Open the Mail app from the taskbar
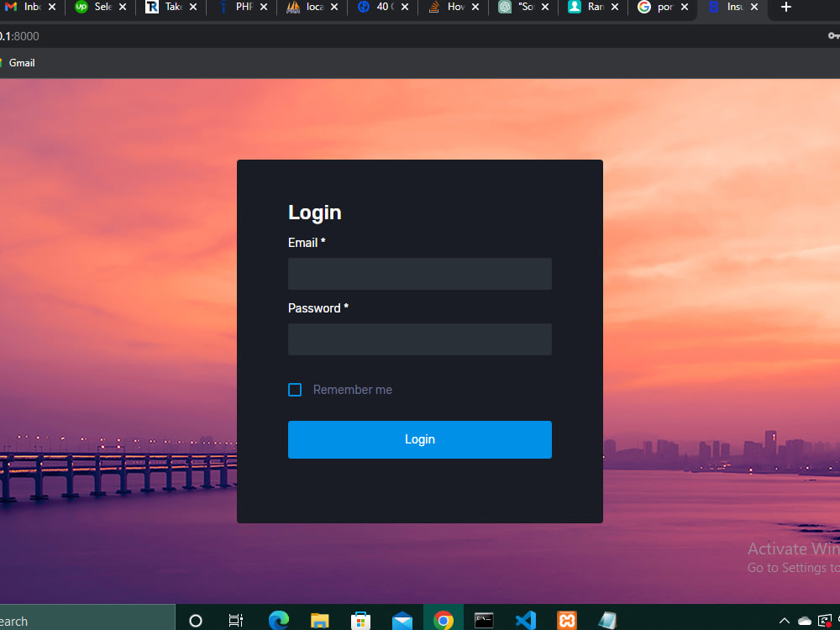The height and width of the screenshot is (630, 840). pos(402,620)
